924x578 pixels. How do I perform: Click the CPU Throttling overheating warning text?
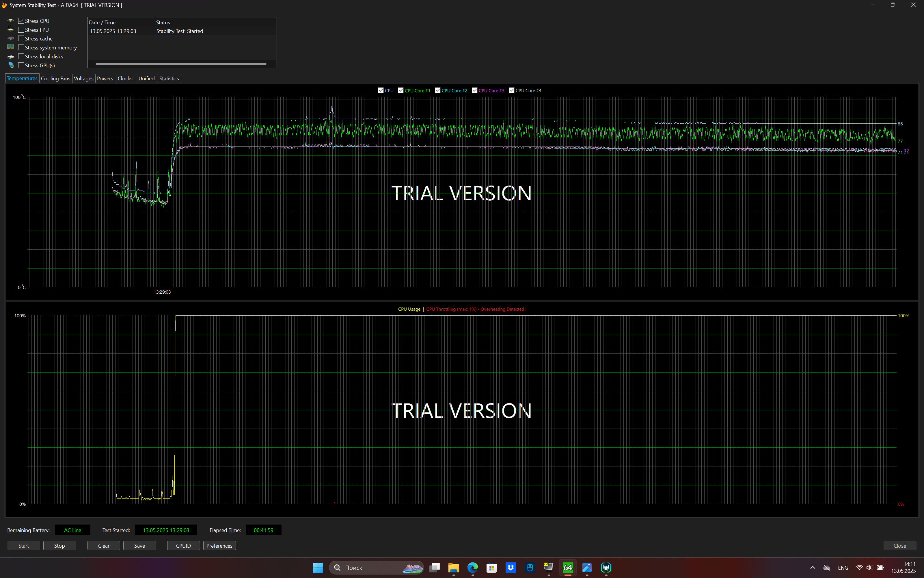point(476,309)
